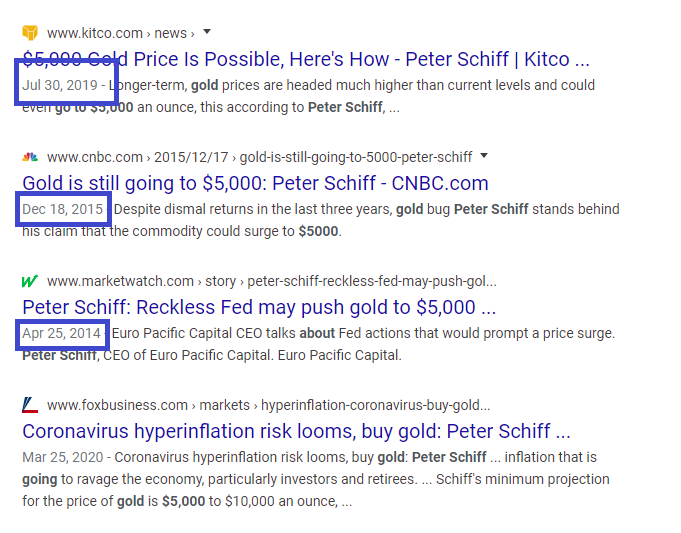Click the CNBC peacock favicon
The image size is (681, 533).
coord(30,157)
